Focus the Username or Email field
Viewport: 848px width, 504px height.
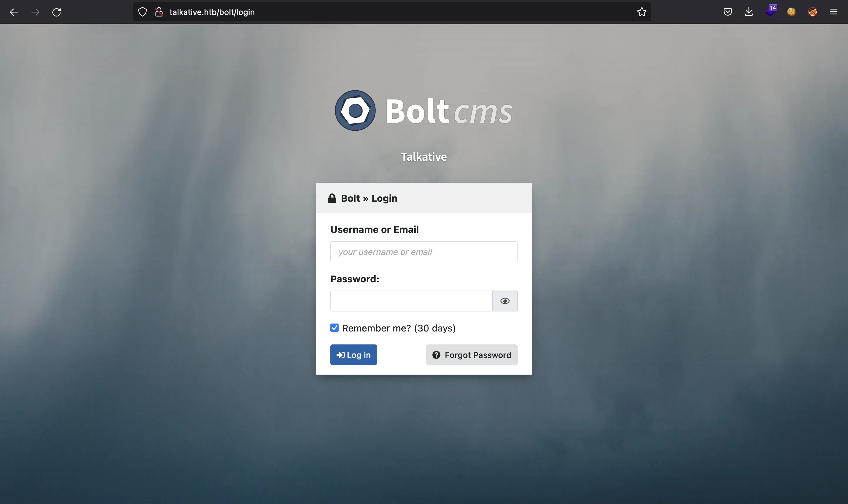424,252
